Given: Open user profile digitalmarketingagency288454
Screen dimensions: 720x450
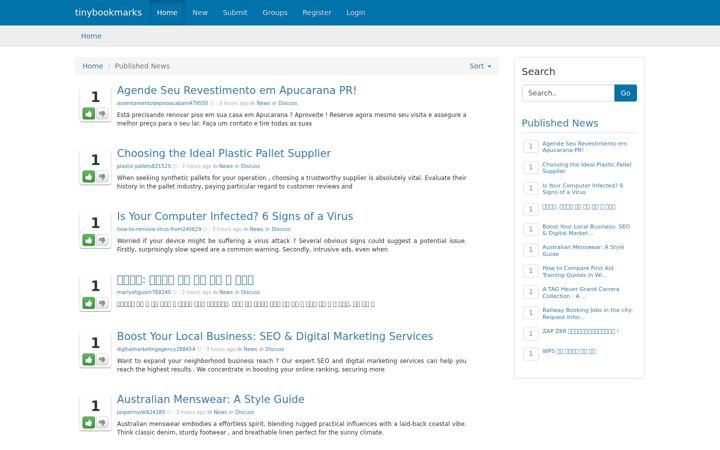Looking at the screenshot, I should coord(156,349).
